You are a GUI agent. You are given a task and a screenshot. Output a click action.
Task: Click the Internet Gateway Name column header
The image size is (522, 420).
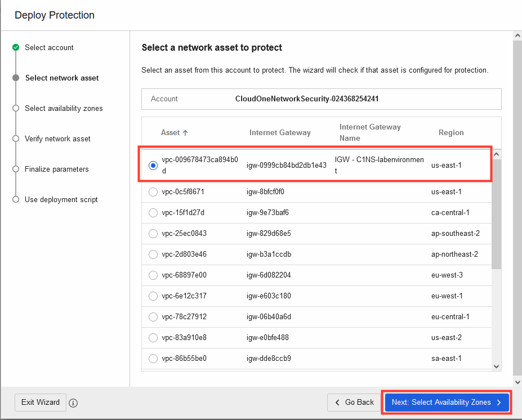click(x=370, y=132)
